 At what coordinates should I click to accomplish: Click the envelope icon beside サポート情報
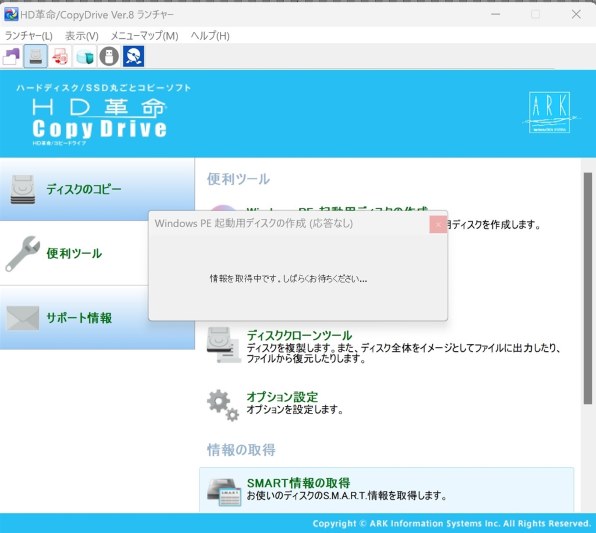tap(23, 318)
